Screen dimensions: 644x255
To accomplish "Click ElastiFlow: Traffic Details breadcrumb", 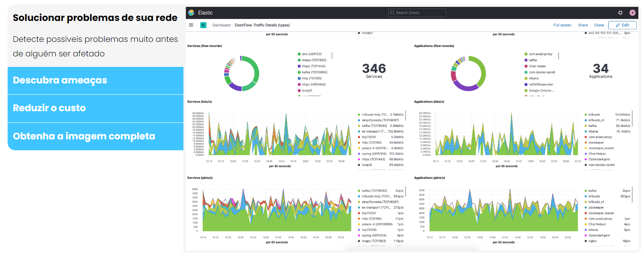I will click(x=262, y=25).
